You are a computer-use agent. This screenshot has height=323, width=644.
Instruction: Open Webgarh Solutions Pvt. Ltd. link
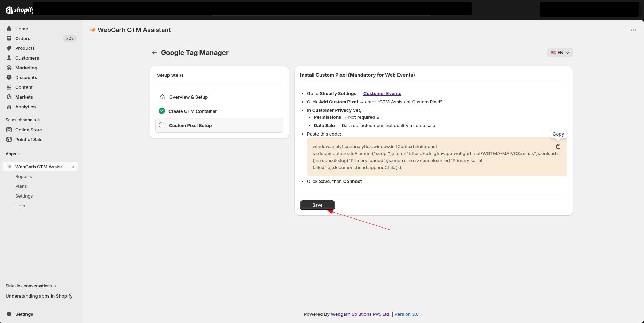tap(361, 314)
